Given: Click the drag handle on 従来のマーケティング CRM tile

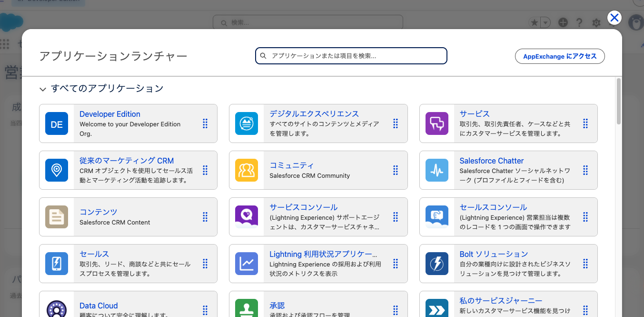Looking at the screenshot, I should click(205, 170).
